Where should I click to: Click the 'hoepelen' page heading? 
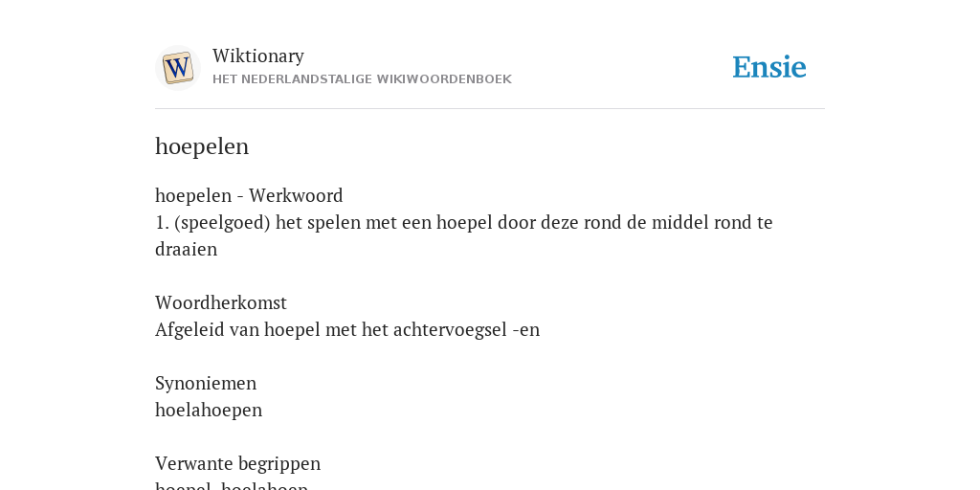click(202, 146)
